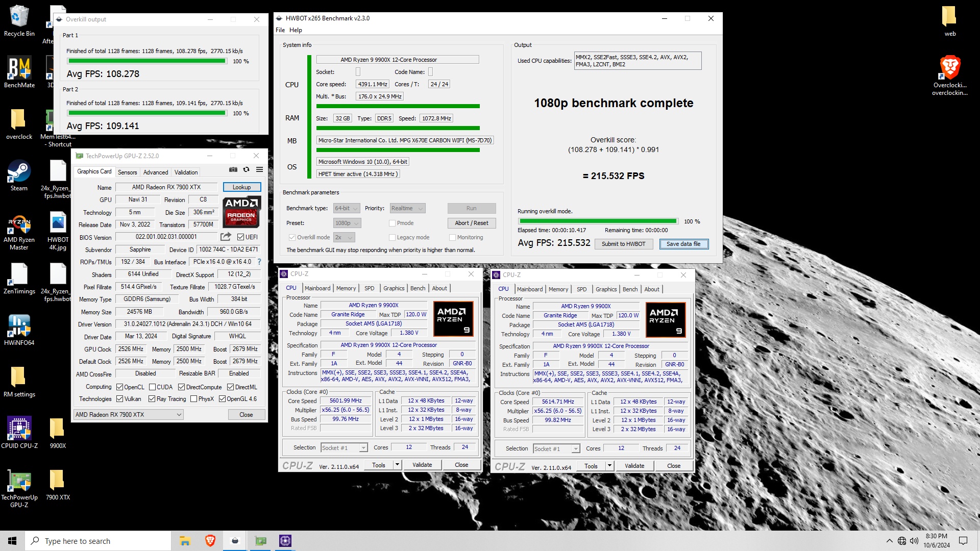Click the GPU-Z refresh icon
This screenshot has width=980, height=551.
pos(247,170)
